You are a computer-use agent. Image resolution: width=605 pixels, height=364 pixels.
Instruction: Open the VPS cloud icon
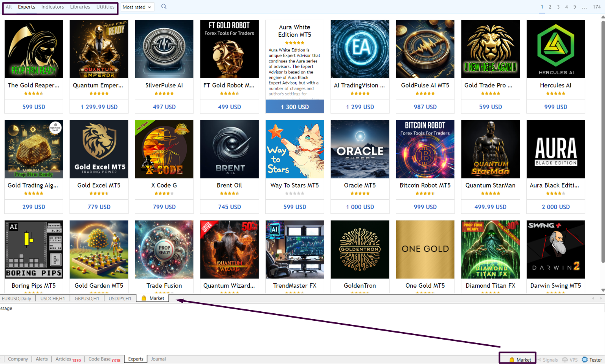pos(565,360)
